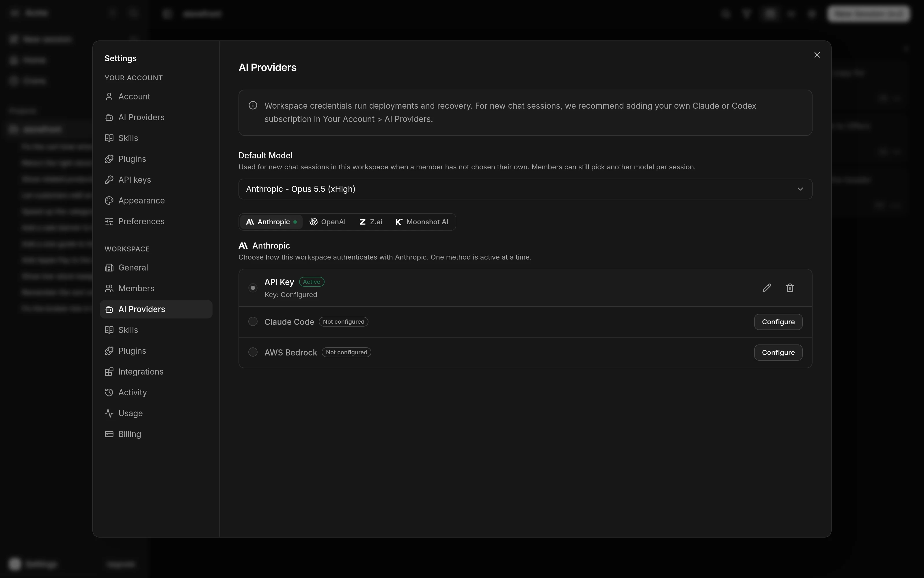Switch to the Z.ai provider tab
Viewport: 924px width, 578px height.
pyautogui.click(x=371, y=222)
